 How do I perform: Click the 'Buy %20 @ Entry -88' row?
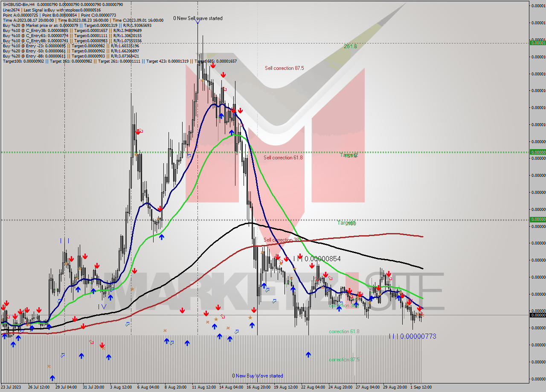coord(71,56)
